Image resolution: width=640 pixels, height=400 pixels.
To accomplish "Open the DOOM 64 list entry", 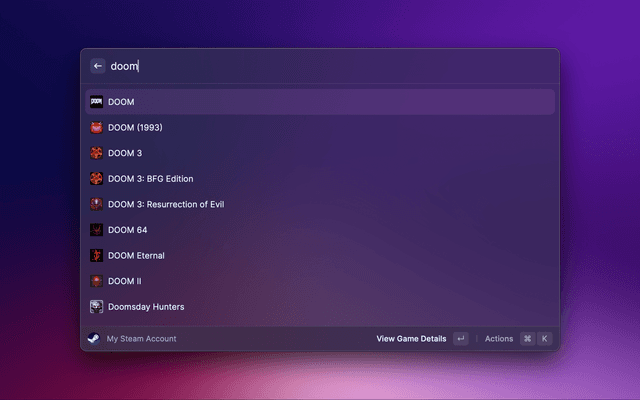I will (x=127, y=230).
